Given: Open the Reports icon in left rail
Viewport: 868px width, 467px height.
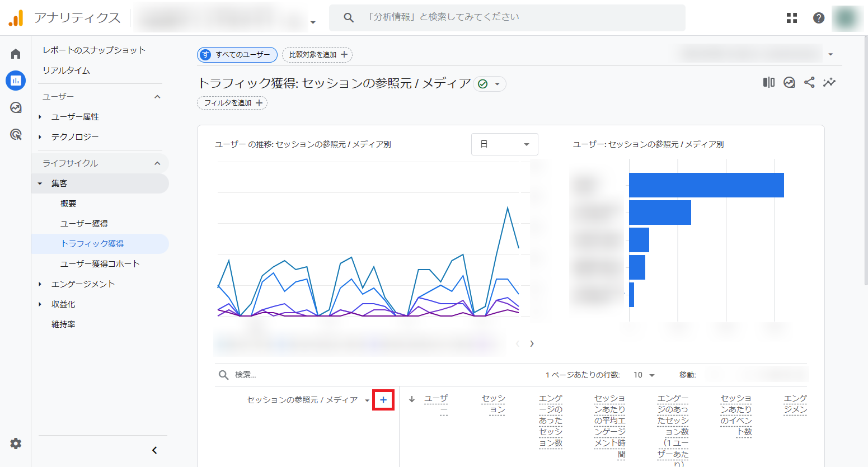Looking at the screenshot, I should click(x=16, y=81).
